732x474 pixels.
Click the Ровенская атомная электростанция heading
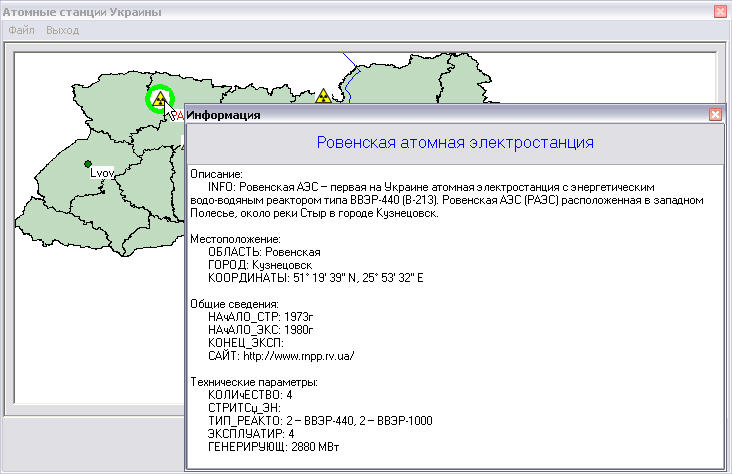point(455,142)
